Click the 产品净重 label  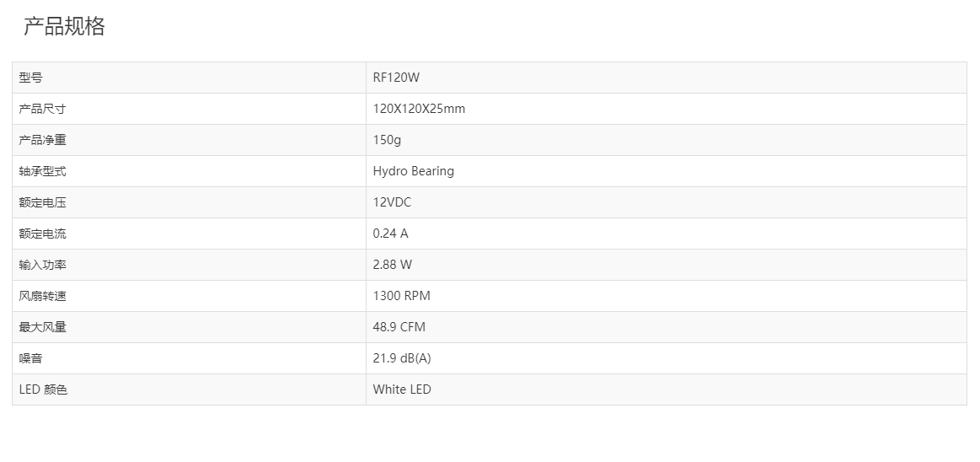coord(42,140)
